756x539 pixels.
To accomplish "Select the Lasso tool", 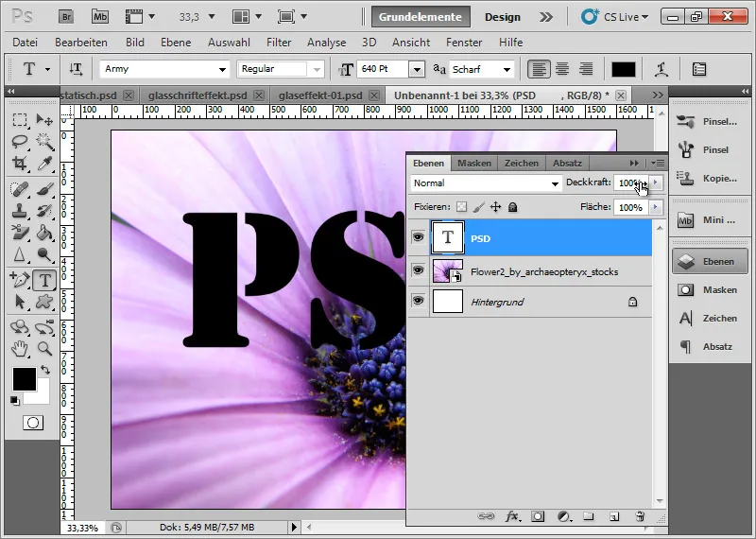I will 20,142.
